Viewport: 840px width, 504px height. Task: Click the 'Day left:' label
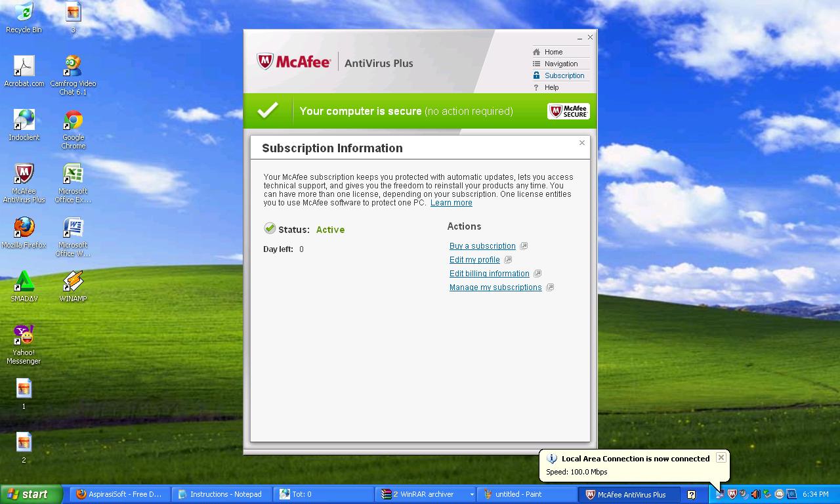(278, 249)
